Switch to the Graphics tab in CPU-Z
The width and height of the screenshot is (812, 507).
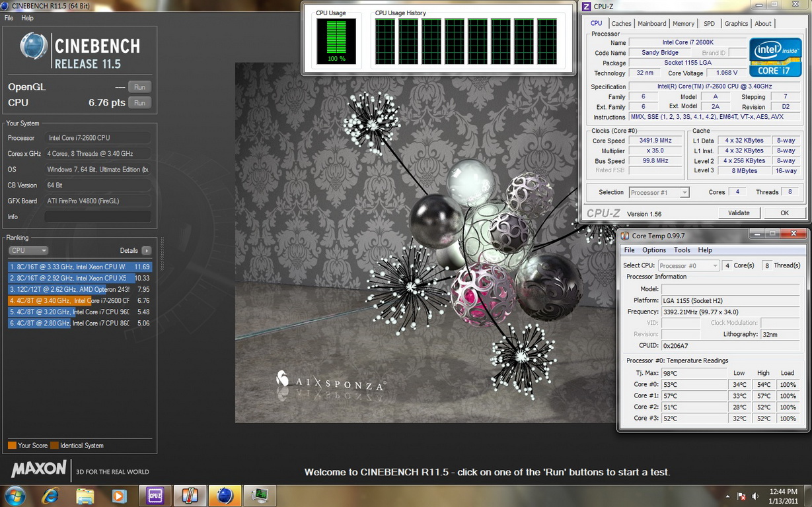[736, 24]
